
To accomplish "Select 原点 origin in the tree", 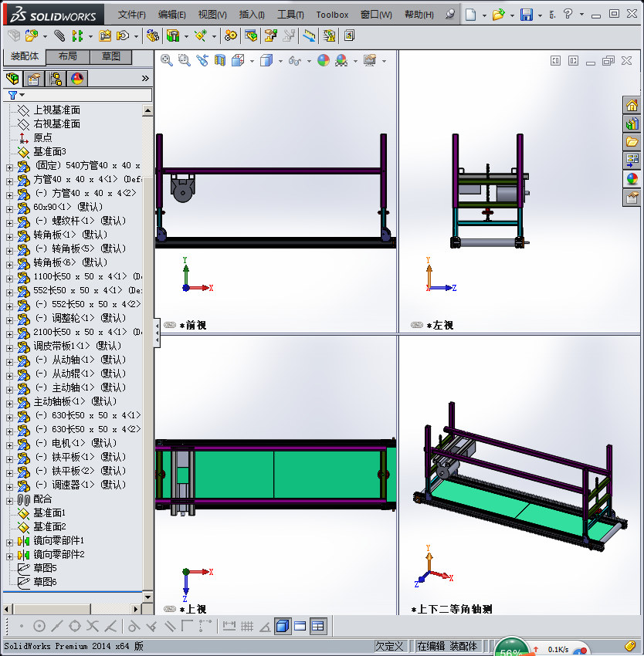I will tap(42, 137).
